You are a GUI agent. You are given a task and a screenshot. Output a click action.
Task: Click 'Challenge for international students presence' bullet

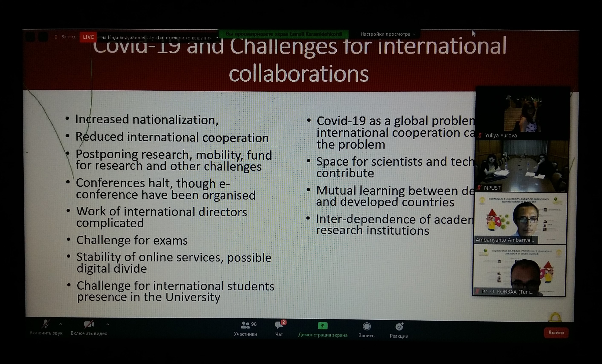(175, 292)
